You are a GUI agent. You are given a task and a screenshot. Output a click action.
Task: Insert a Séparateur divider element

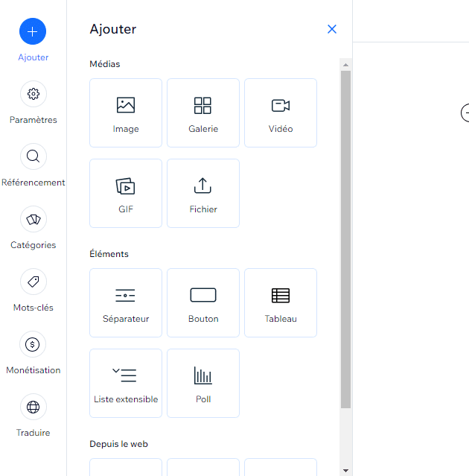pos(126,303)
